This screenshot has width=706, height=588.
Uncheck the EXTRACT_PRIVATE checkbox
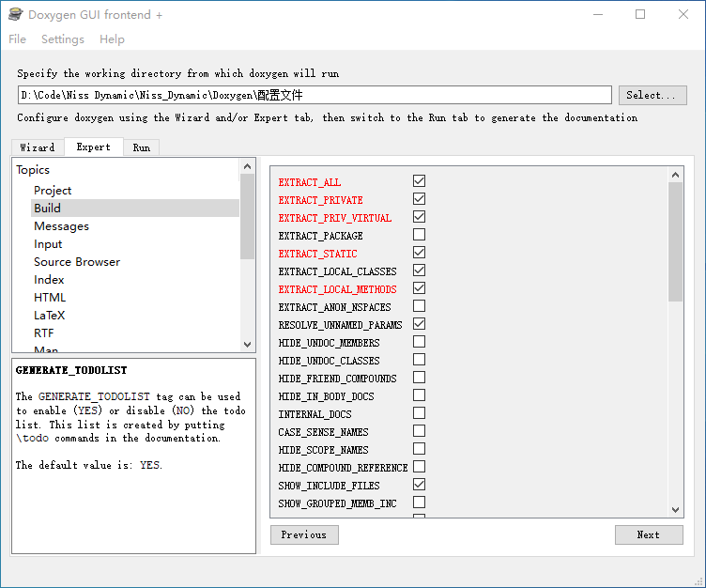(419, 199)
